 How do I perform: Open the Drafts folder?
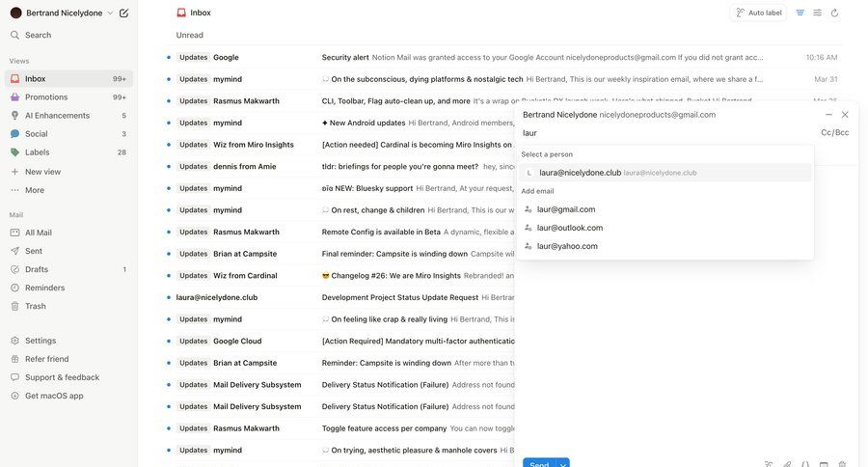(68, 269)
